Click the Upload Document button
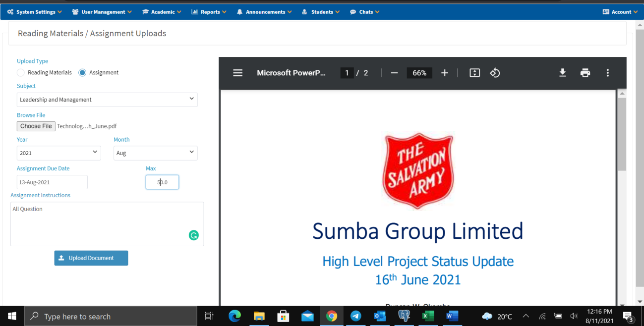This screenshot has width=644, height=326. coord(91,258)
